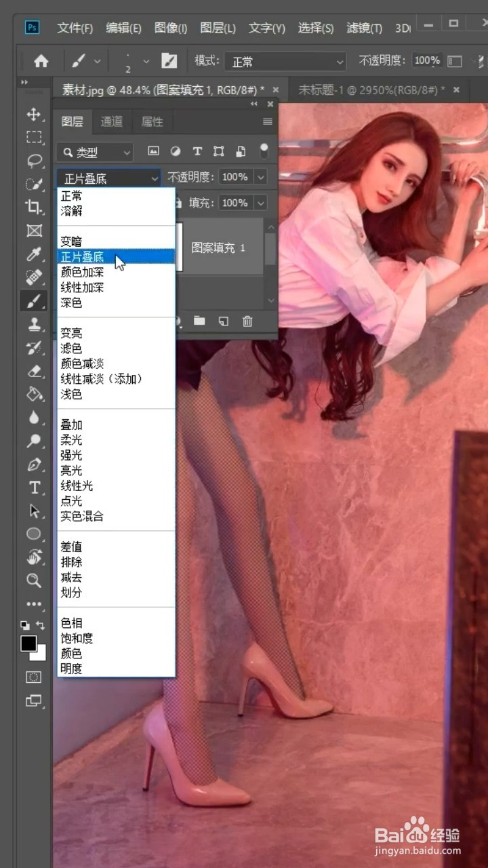Select the Blur tool
This screenshot has width=488, height=868.
34,418
